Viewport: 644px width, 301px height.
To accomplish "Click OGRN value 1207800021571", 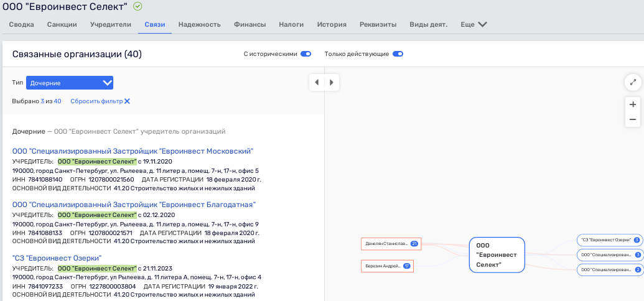I will click(x=110, y=233).
